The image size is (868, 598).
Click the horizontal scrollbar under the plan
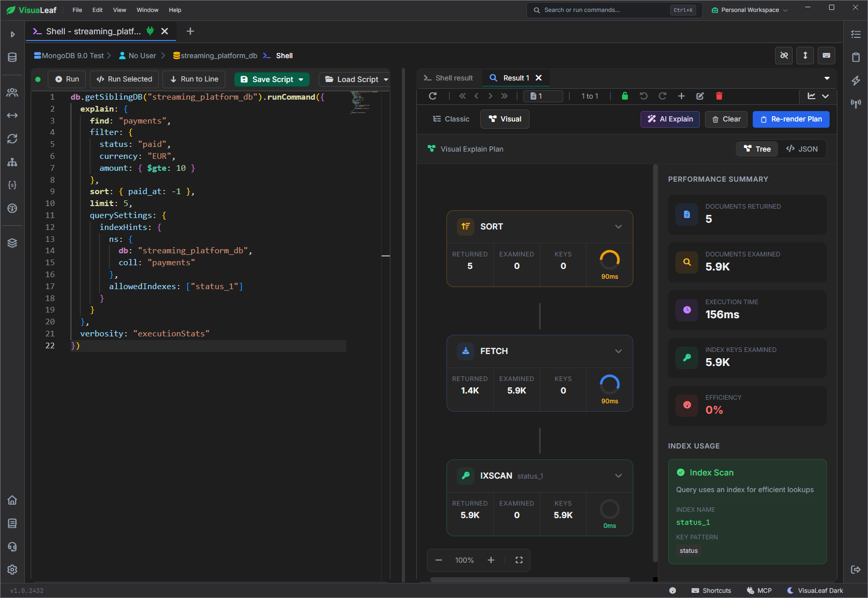pyautogui.click(x=530, y=579)
